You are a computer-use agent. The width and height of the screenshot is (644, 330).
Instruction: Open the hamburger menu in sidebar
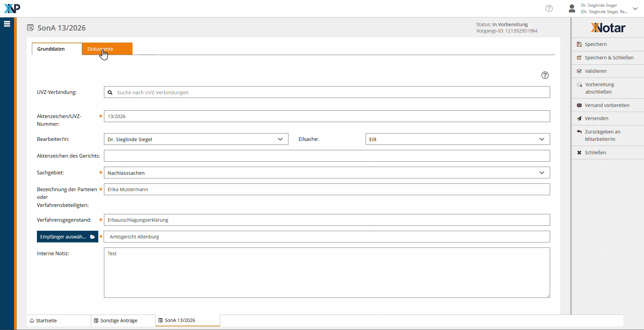pyautogui.click(x=7, y=24)
